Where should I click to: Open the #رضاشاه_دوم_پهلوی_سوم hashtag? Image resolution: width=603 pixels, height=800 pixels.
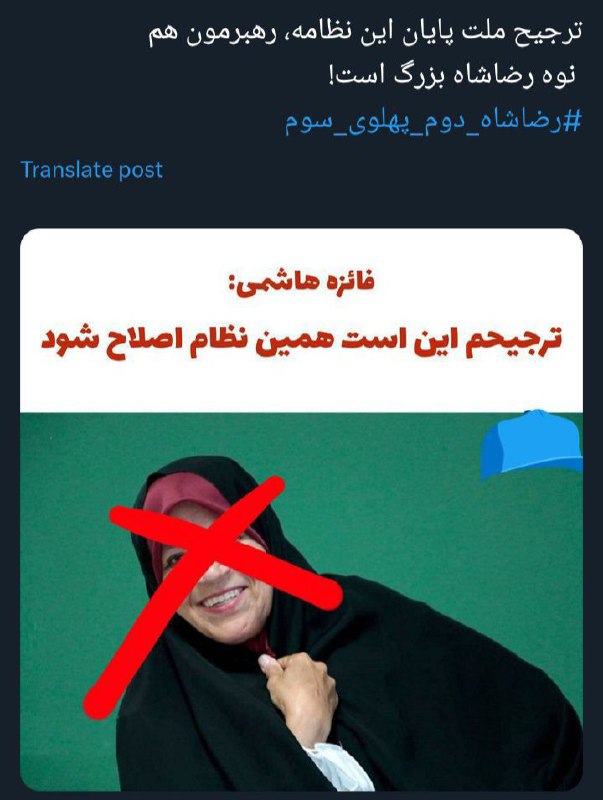coord(433,123)
